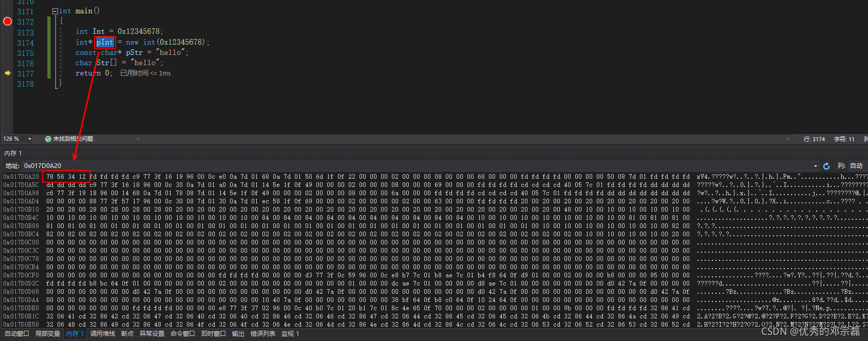Switch to the 监视 1 tab

coord(290,334)
